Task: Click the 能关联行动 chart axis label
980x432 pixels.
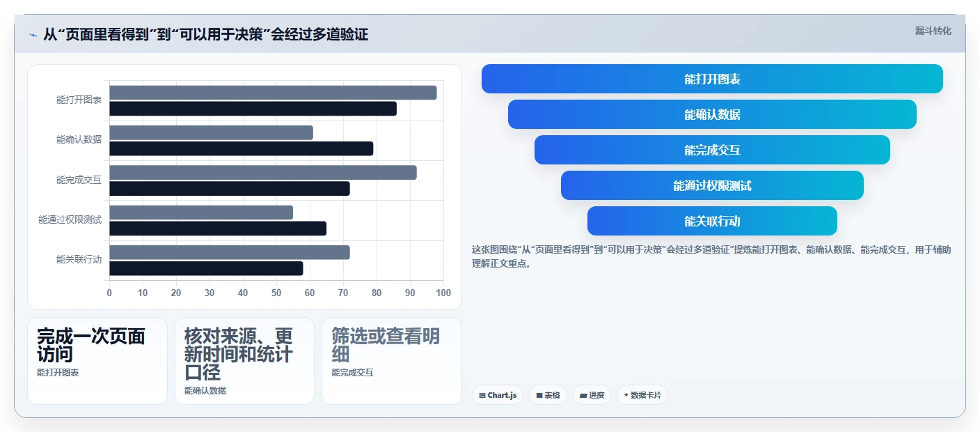Action: click(x=79, y=260)
